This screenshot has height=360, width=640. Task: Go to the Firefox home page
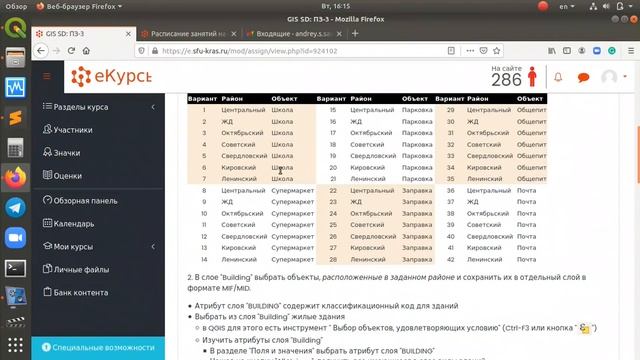[x=86, y=51]
